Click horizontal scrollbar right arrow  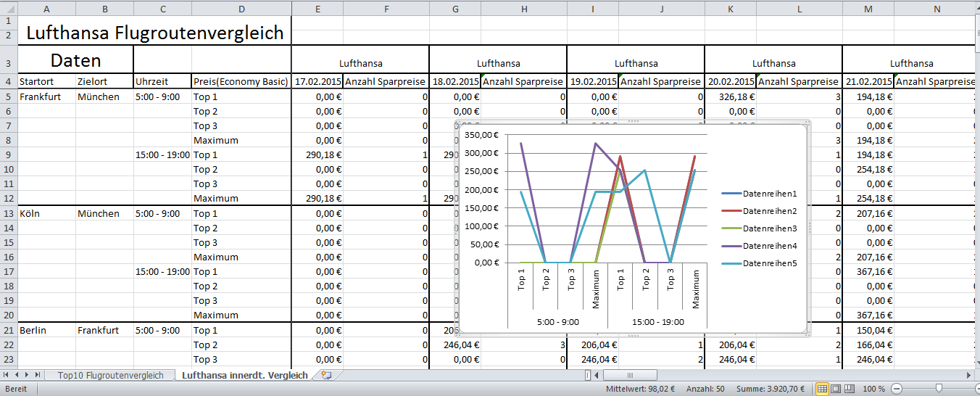[967, 375]
